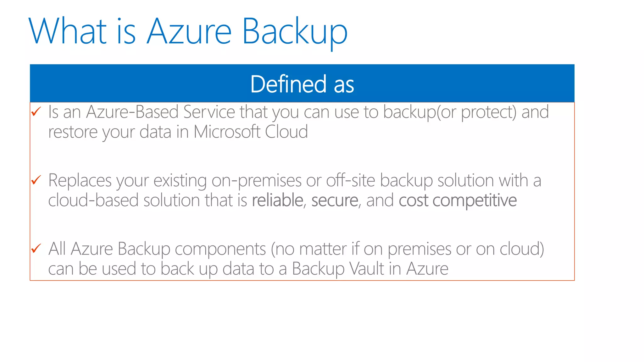Screen dimensions: 644x362
Task: Click the 'What is Azure Backup' title
Action: click(188, 31)
